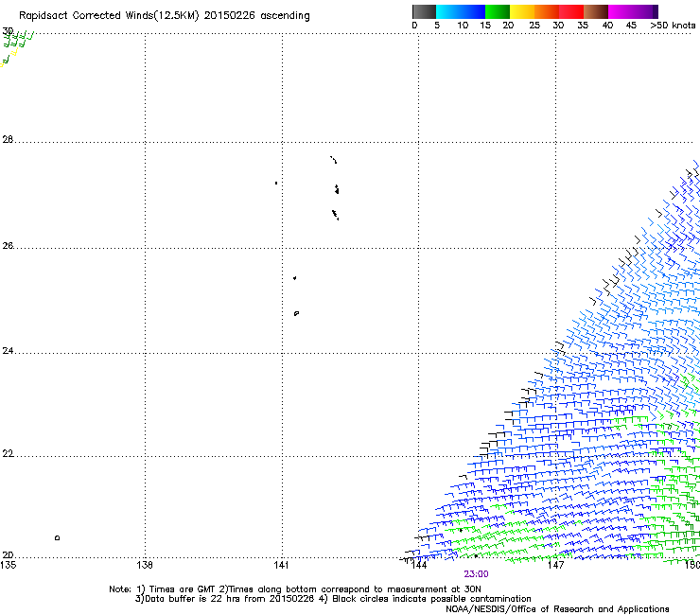Click the green 15-20 knots legend swatch
The image size is (700, 615).
coord(498,11)
